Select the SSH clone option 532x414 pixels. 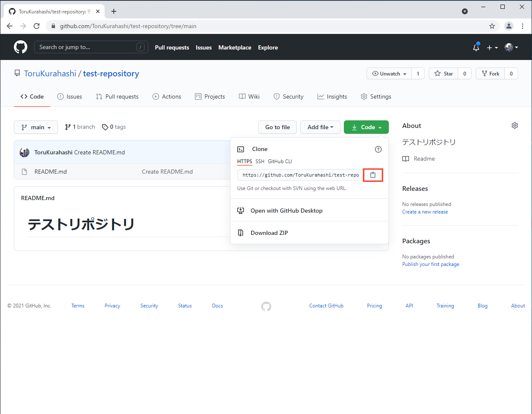tap(260, 161)
